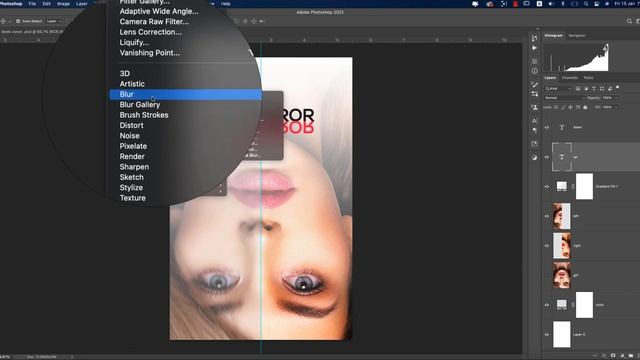Open Camera Raw Filter
Image resolution: width=640 pixels, height=360 pixels.
click(x=154, y=22)
